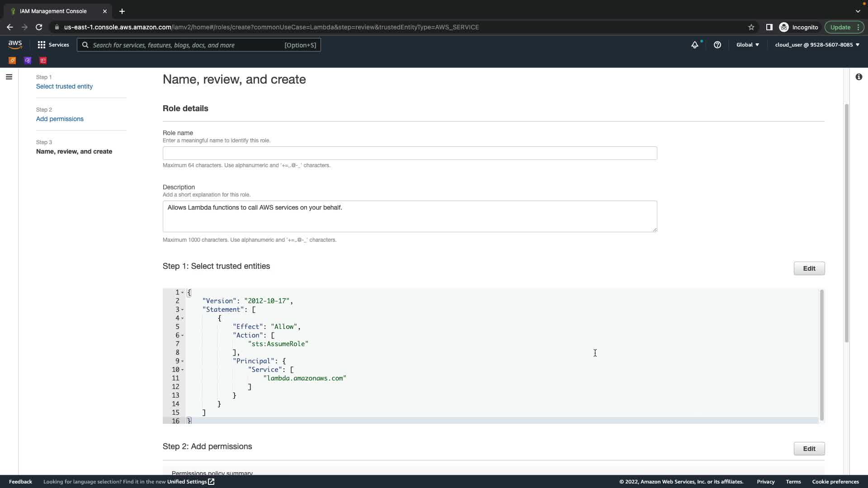Click the purple pinned service shortcut icon
Image resolution: width=868 pixels, height=488 pixels.
click(28, 61)
